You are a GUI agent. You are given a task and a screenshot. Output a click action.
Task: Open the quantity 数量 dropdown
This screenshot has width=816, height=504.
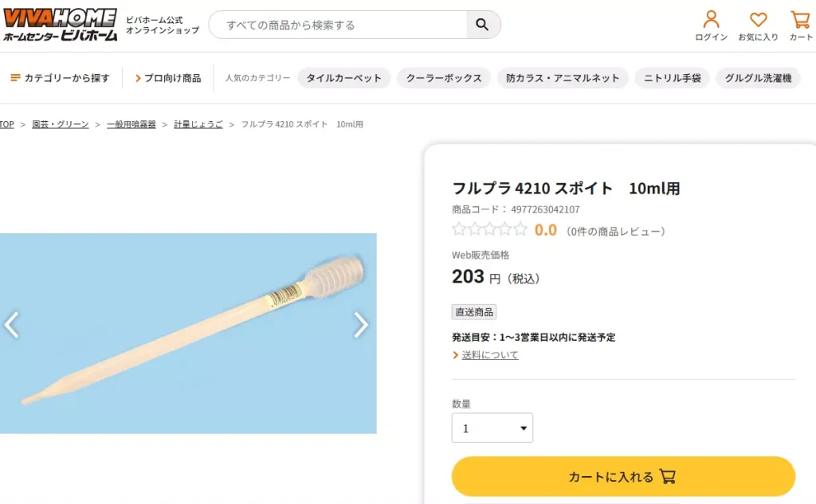coord(492,428)
